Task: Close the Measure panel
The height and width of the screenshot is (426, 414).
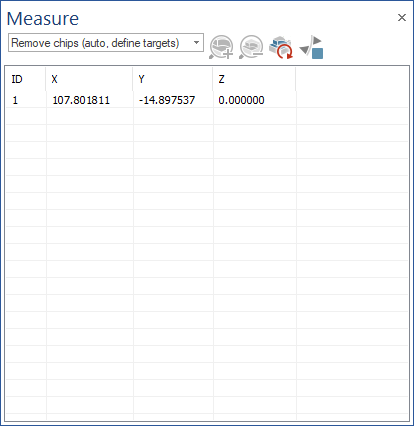Action: tap(402, 18)
